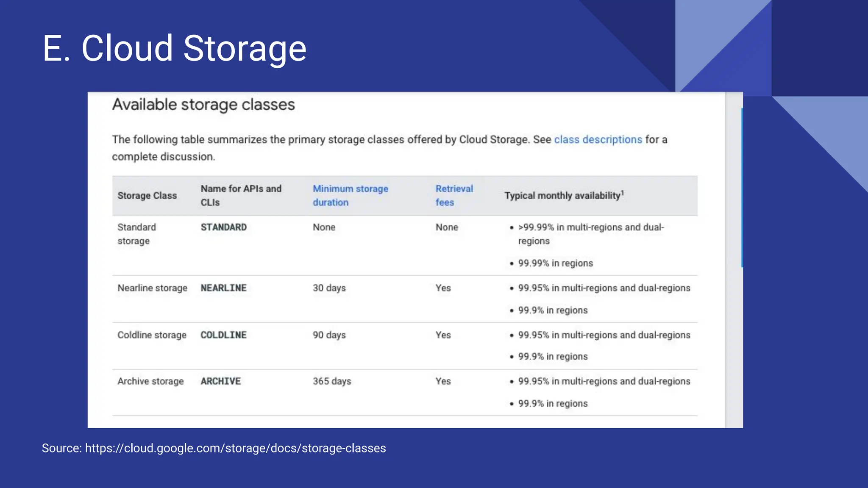
Task: Click the Retrieval fees header link
Action: pos(454,195)
